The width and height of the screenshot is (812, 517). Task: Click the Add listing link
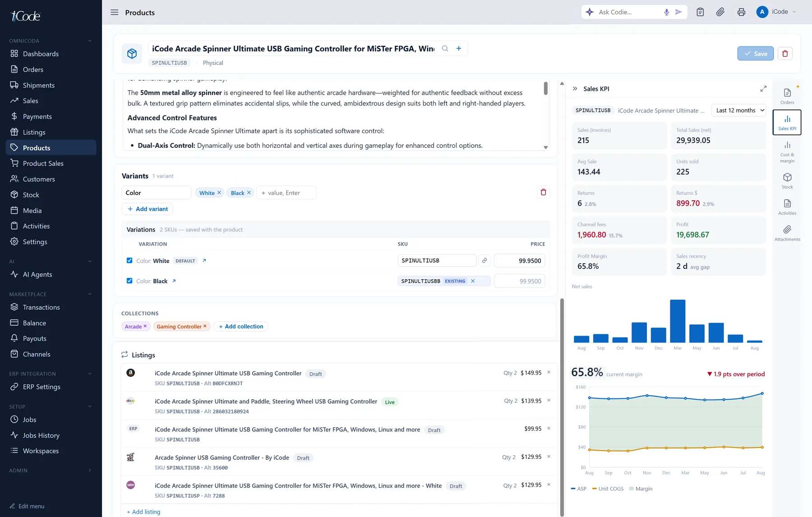(x=143, y=512)
